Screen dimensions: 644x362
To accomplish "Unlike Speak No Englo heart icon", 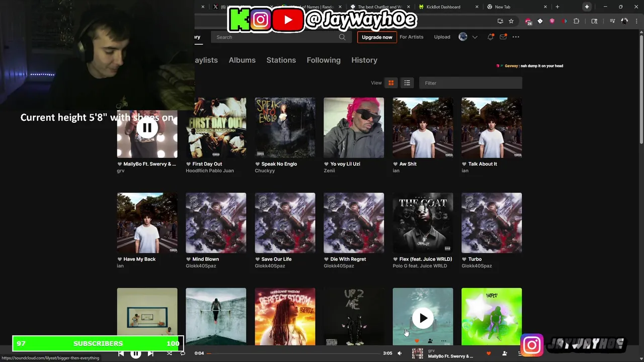I will (x=257, y=164).
